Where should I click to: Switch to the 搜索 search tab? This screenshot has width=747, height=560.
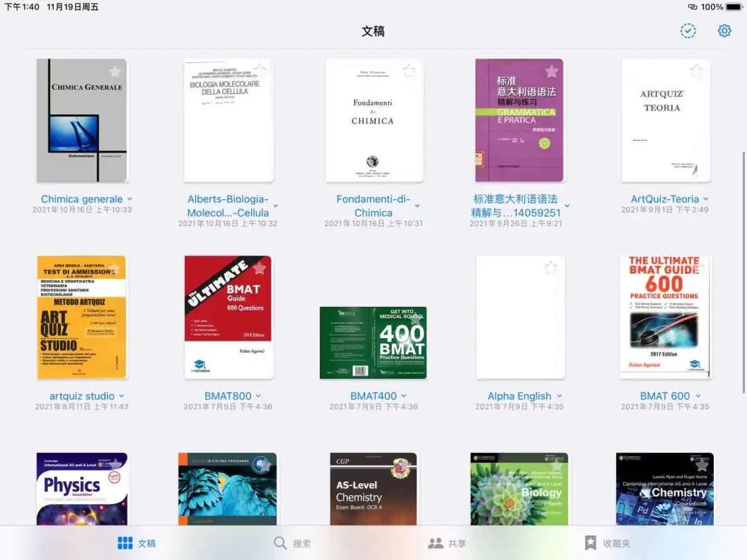tap(292, 543)
